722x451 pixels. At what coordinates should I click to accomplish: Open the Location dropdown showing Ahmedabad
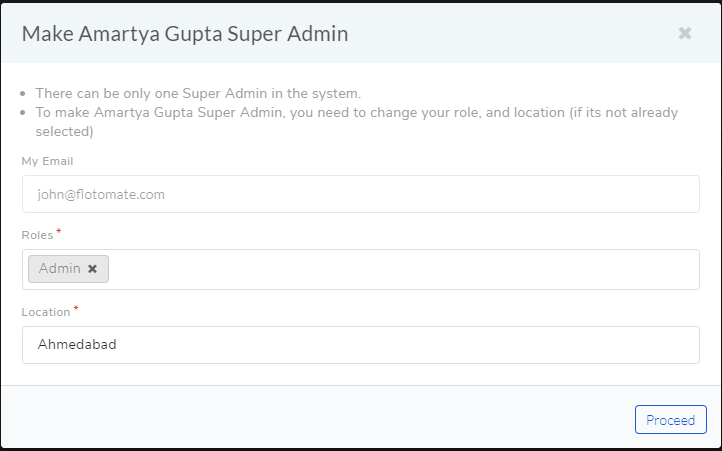pyautogui.click(x=361, y=345)
